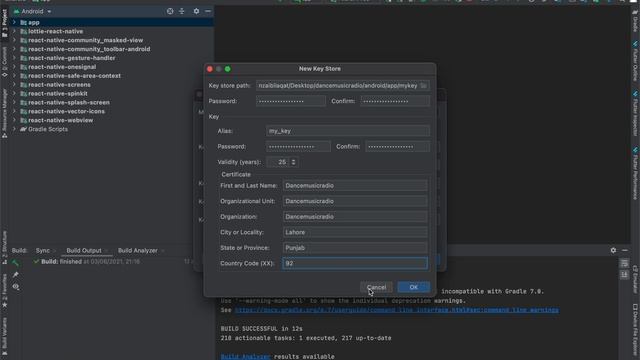This screenshot has height=360, width=640.
Task: Expand the app module node
Action: click(14, 22)
